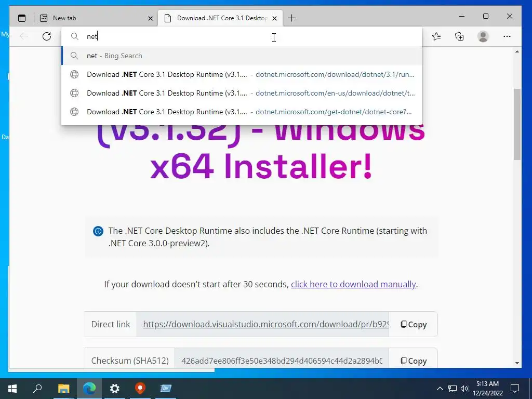
Task: Click the Edge refresh page icon
Action: [47, 36]
